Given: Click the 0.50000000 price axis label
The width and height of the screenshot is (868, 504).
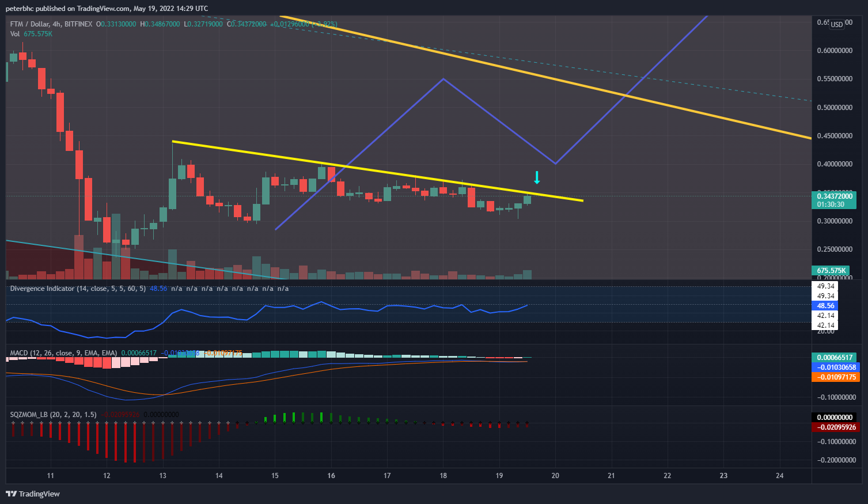Looking at the screenshot, I should tap(835, 108).
